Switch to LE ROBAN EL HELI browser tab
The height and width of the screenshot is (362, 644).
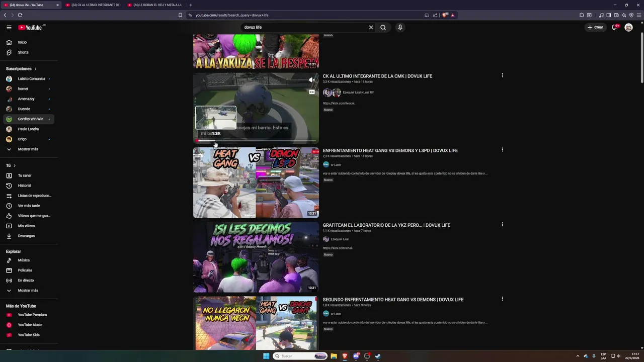(x=154, y=5)
